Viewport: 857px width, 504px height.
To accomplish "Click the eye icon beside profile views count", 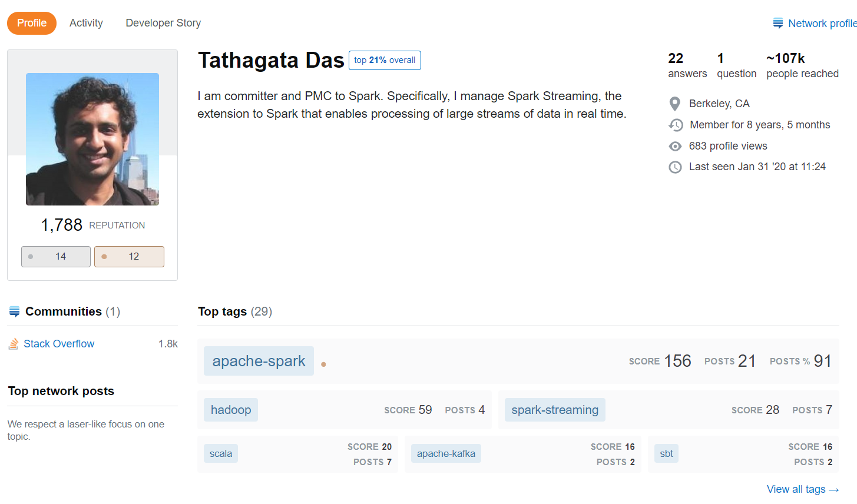I will (675, 146).
